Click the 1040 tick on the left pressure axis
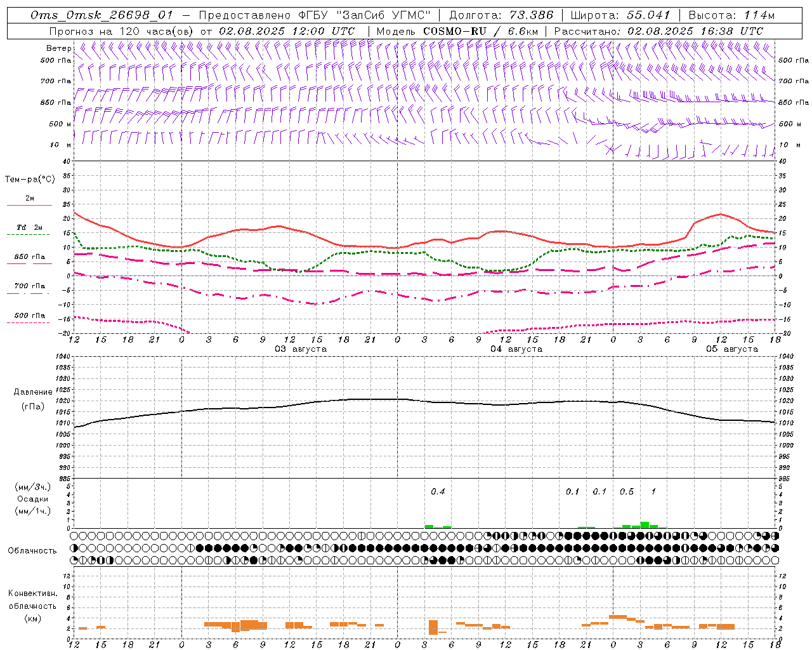 [63, 357]
